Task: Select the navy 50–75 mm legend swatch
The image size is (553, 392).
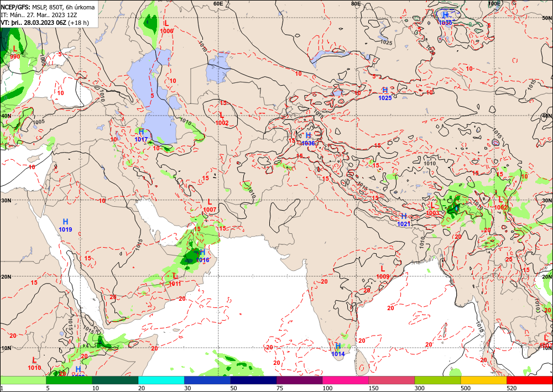Action: (254, 380)
